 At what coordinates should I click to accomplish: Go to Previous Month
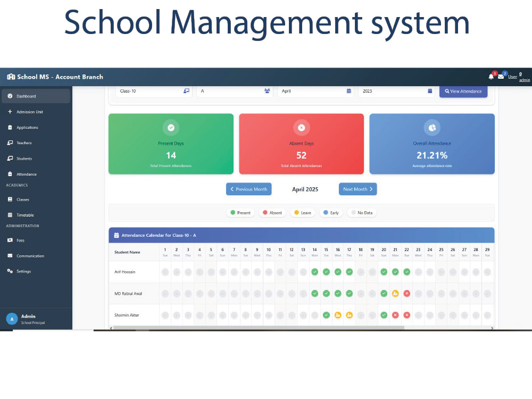click(x=248, y=189)
